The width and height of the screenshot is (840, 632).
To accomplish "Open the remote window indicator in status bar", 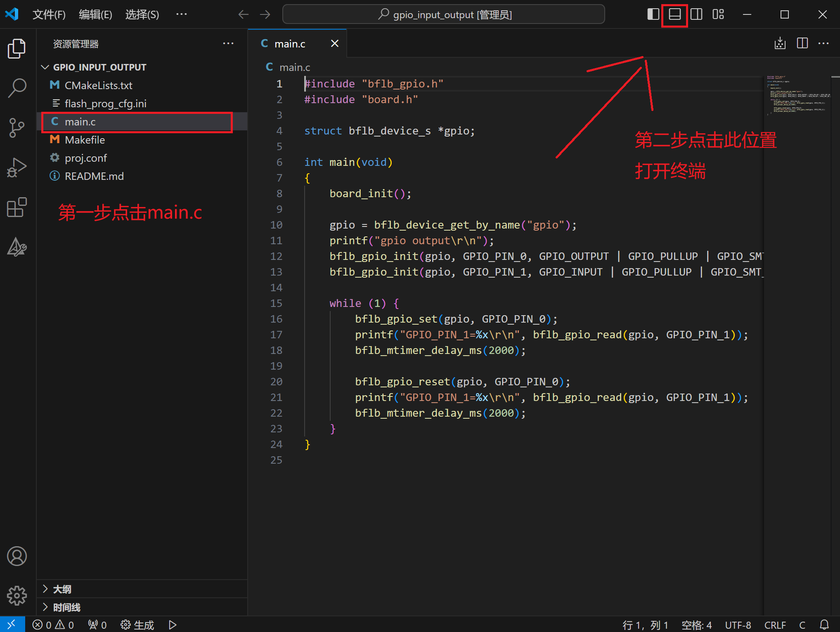I will tap(12, 625).
